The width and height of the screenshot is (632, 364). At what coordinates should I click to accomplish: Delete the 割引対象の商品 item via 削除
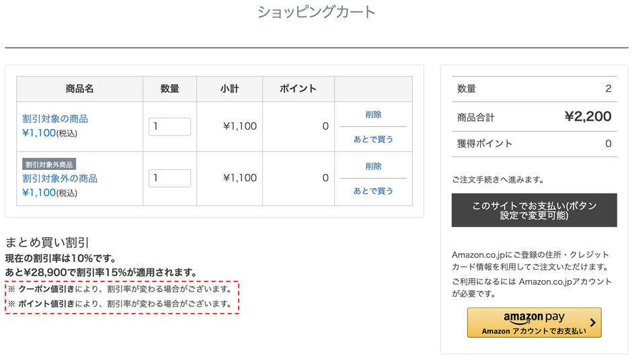pos(373,115)
